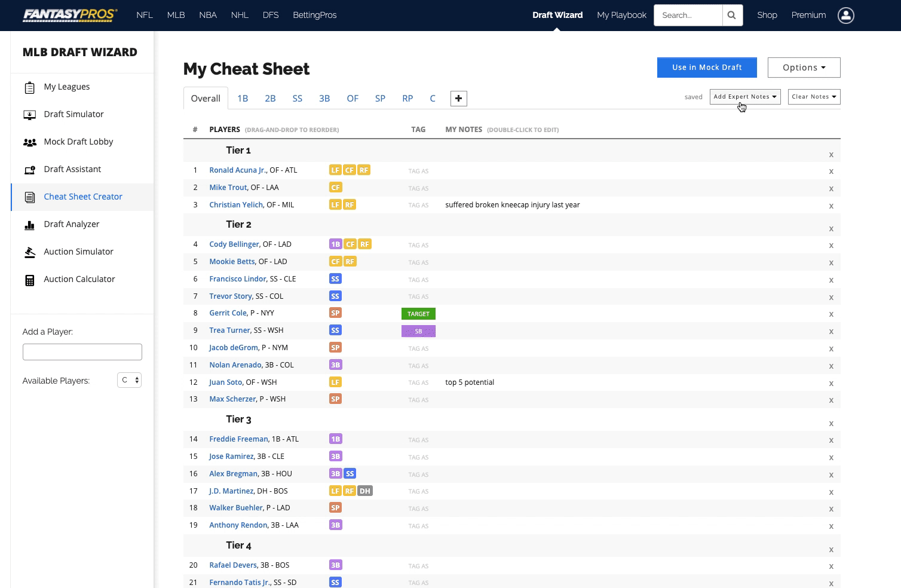Click the search magnifier button

[733, 16]
